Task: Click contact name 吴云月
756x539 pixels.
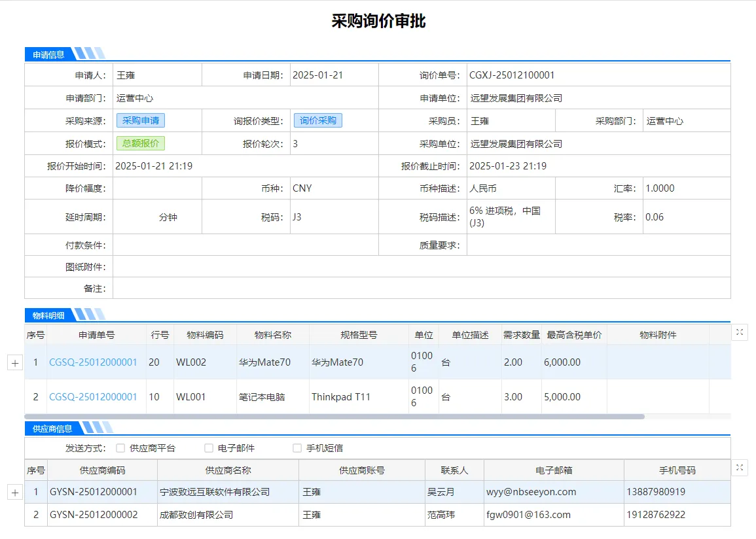Action: click(441, 492)
